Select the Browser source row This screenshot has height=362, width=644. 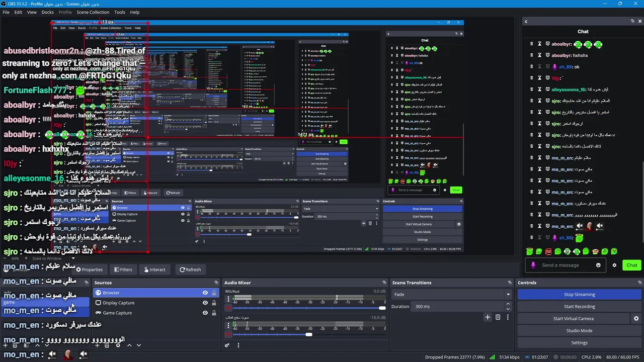pyautogui.click(x=156, y=293)
